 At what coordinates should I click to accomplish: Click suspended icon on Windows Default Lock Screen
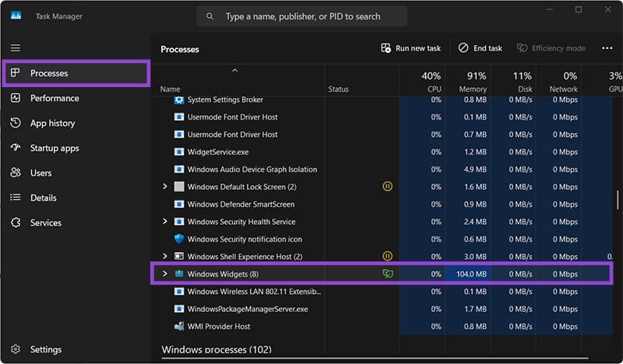(387, 186)
